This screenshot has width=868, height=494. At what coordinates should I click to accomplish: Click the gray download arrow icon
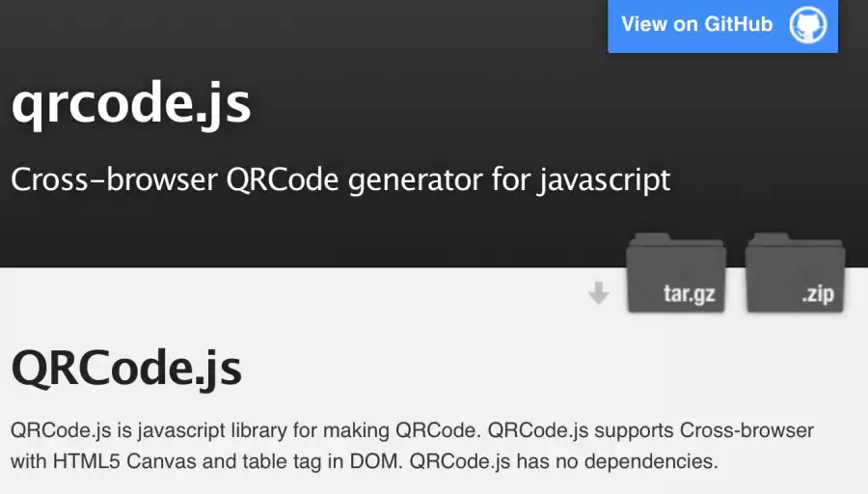598,293
